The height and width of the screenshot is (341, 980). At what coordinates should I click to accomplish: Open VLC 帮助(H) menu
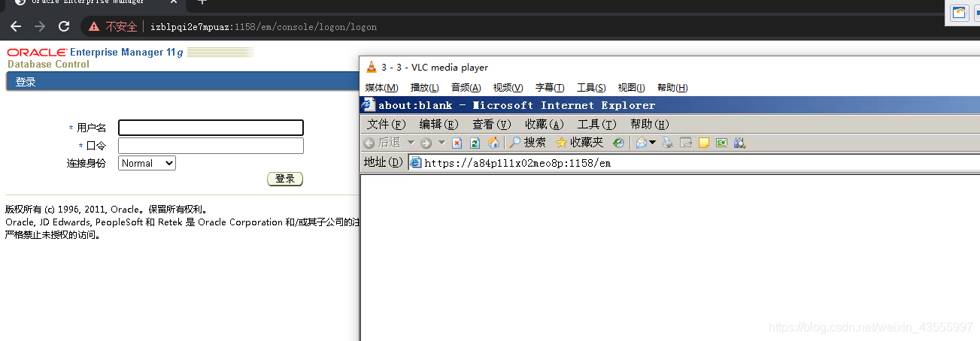point(672,88)
